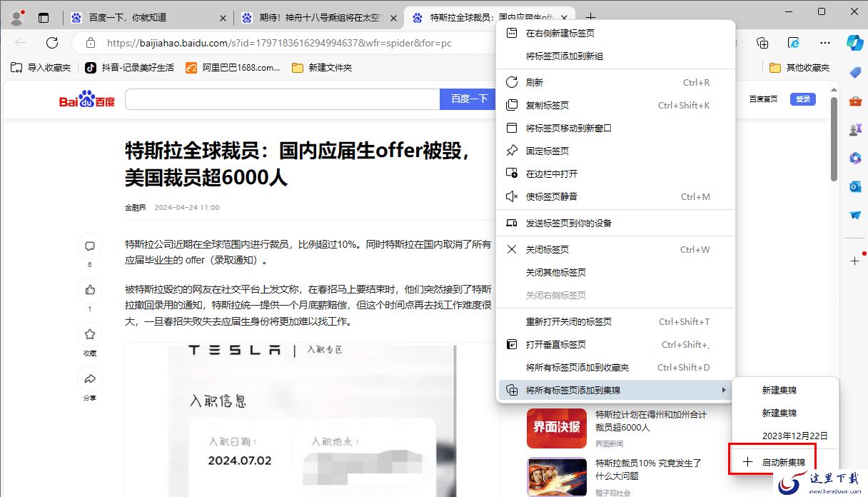Click the 界面快报 news thumbnail
The width and height of the screenshot is (868, 497).
[x=556, y=427]
